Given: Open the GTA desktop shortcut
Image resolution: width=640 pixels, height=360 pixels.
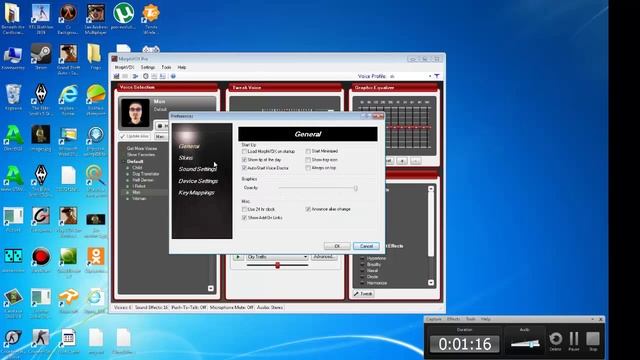Looking at the screenshot, I should click(x=68, y=57).
